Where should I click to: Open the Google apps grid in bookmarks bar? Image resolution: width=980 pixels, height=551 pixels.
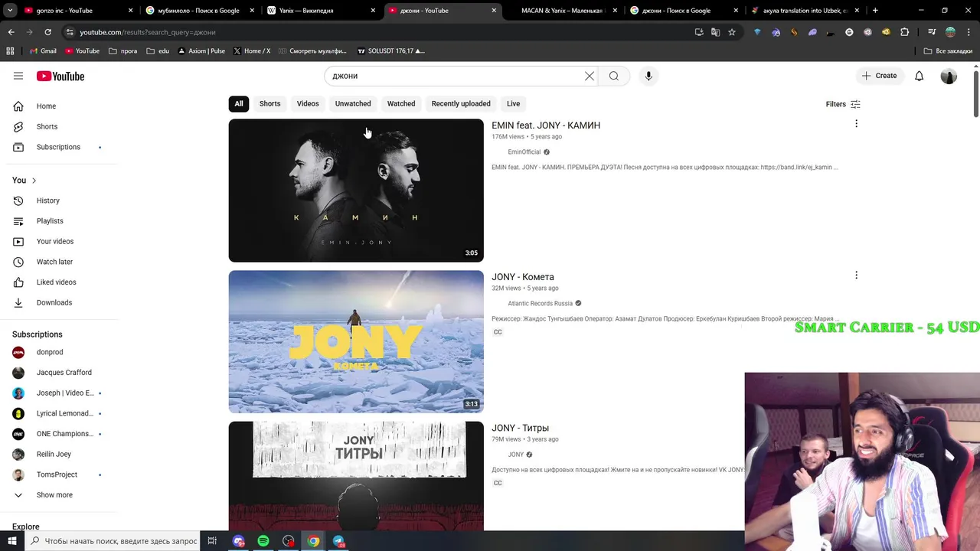pyautogui.click(x=10, y=51)
